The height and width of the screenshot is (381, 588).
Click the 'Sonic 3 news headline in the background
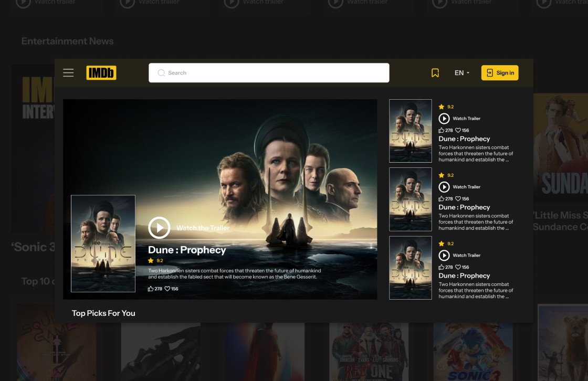tap(33, 247)
